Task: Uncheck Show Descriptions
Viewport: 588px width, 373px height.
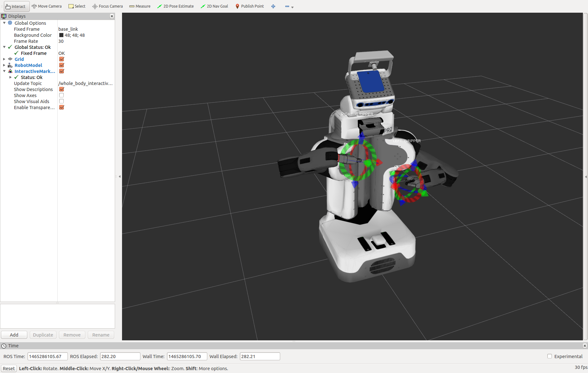Action: tap(61, 89)
